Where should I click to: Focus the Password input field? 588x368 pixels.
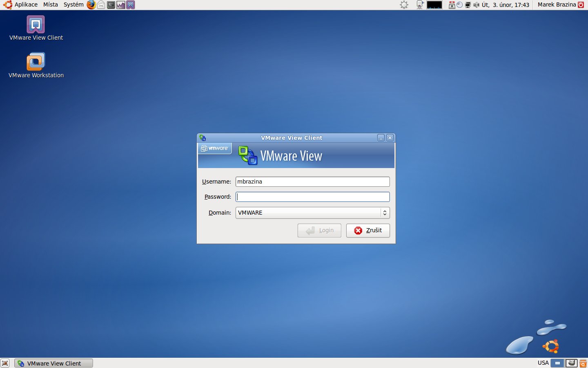(x=313, y=197)
